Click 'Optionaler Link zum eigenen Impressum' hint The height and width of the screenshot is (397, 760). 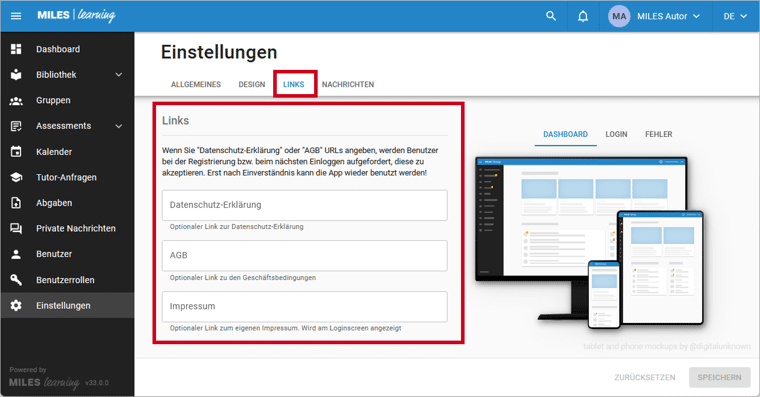(x=285, y=328)
